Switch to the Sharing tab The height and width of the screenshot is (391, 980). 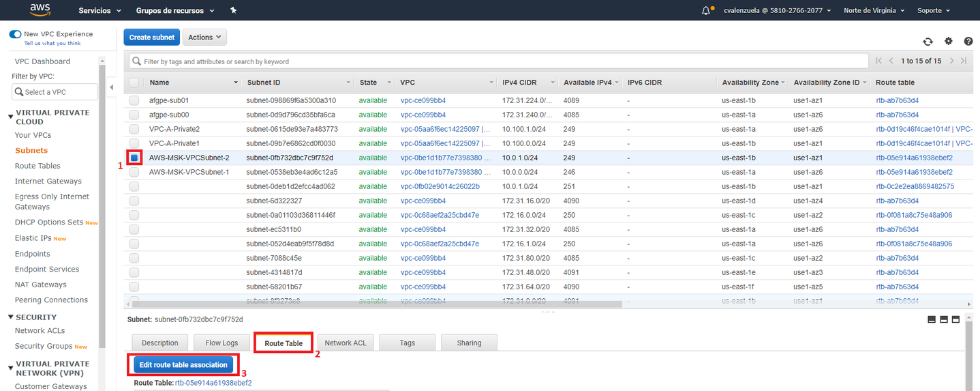[x=469, y=343]
